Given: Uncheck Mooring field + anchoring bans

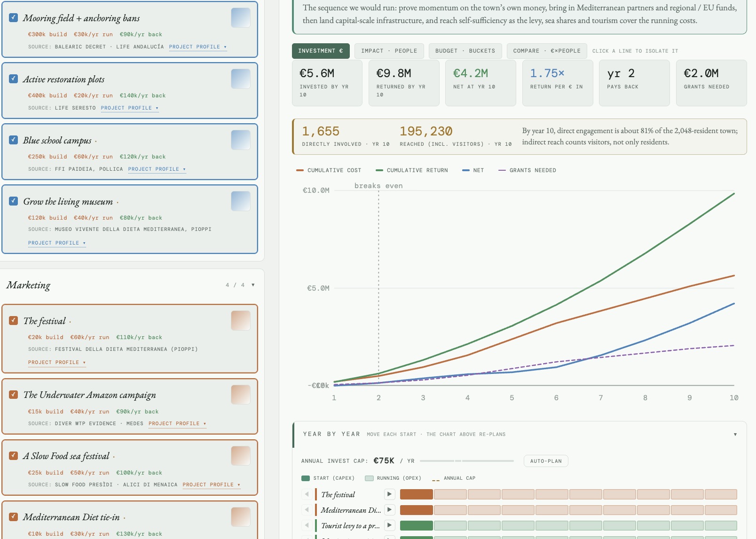Looking at the screenshot, I should [14, 18].
